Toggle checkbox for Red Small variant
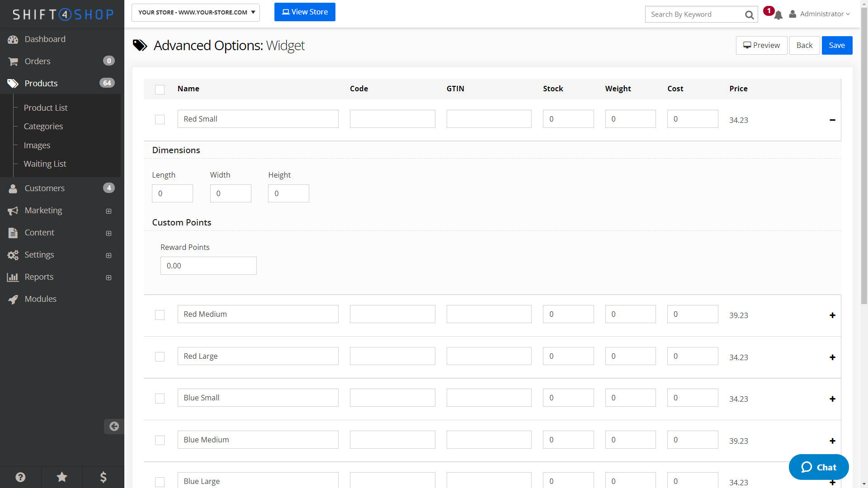Image resolution: width=868 pixels, height=488 pixels. tap(160, 119)
